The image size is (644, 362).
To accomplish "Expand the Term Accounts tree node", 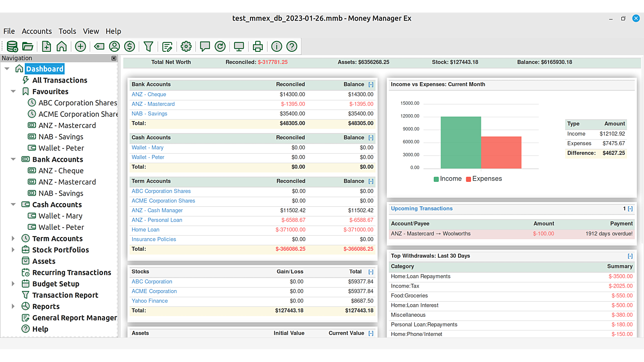I will click(13, 238).
